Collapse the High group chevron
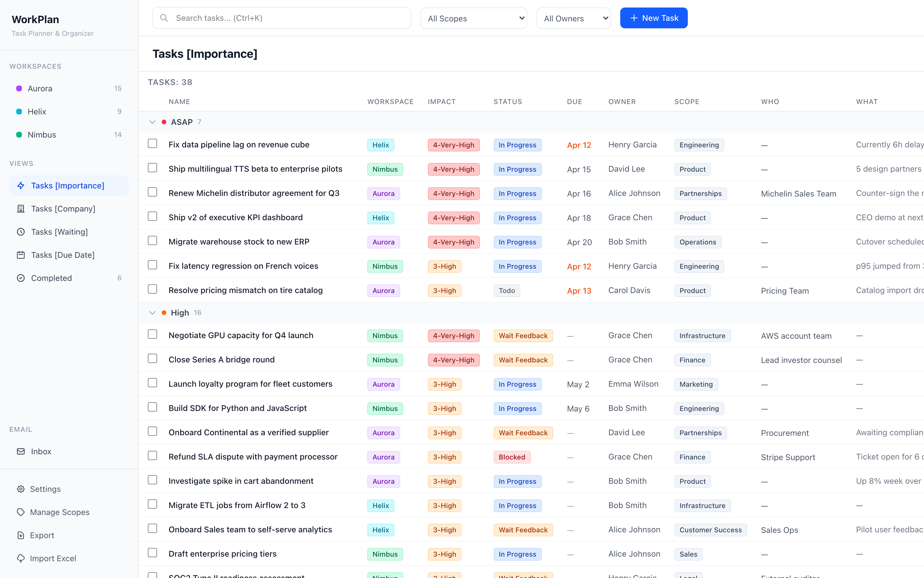 [152, 313]
